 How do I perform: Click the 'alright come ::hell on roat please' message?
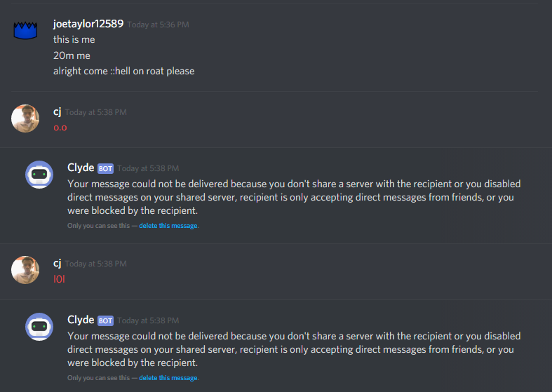click(x=124, y=72)
